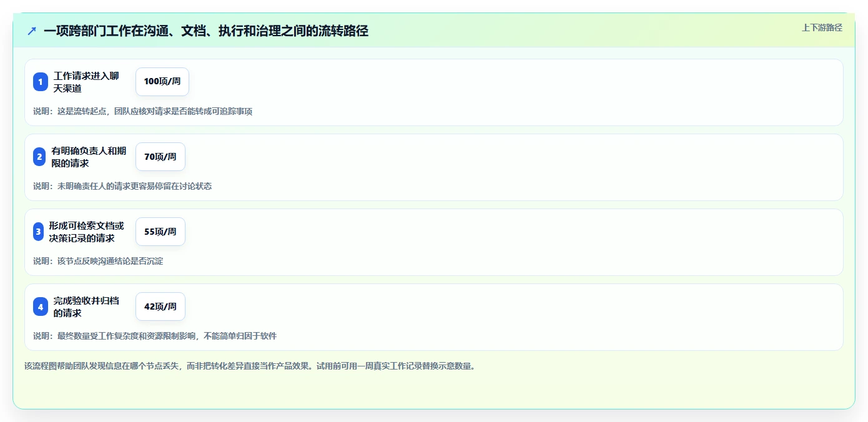Select the step 1 number badge
This screenshot has width=868, height=422.
[41, 82]
